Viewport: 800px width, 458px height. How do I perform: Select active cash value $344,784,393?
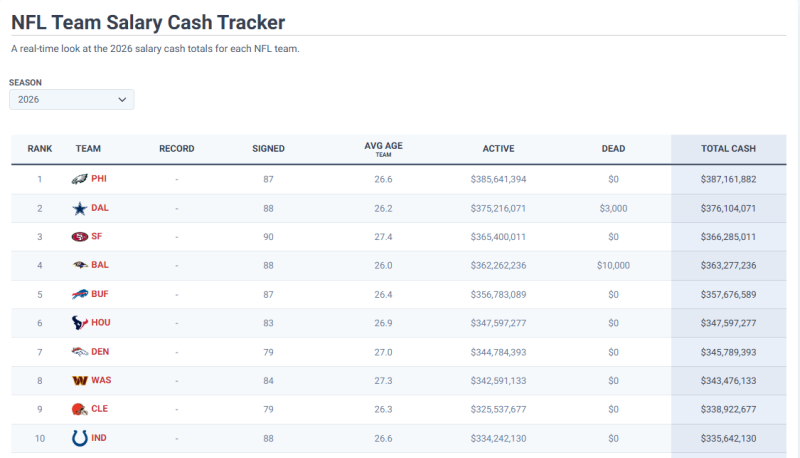(498, 352)
